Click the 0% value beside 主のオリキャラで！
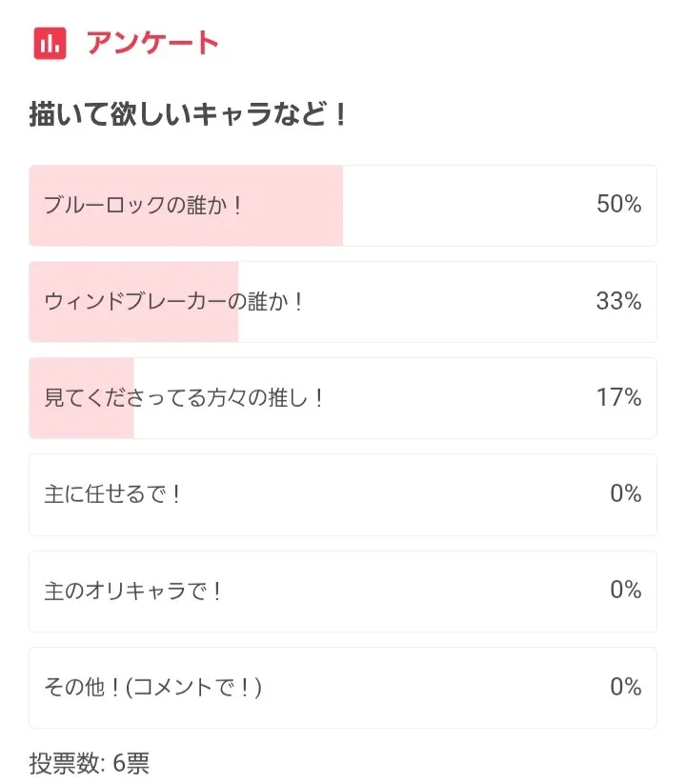Screen dimensions: 686x784 click(625, 591)
